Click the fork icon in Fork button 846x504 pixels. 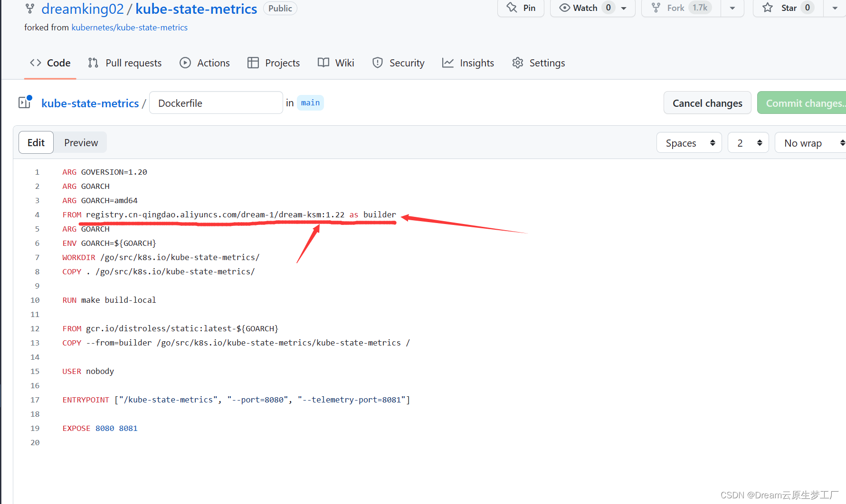(x=656, y=8)
